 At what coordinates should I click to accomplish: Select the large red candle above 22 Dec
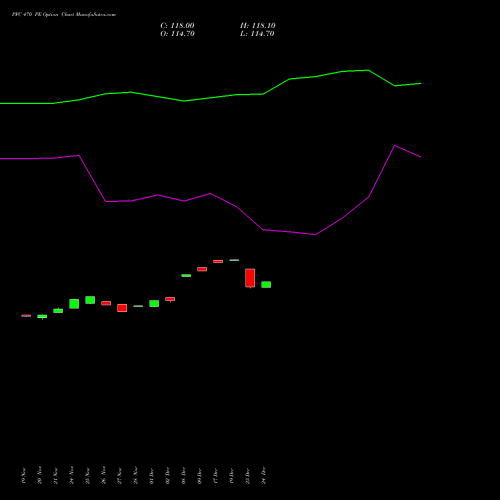pyautogui.click(x=250, y=278)
